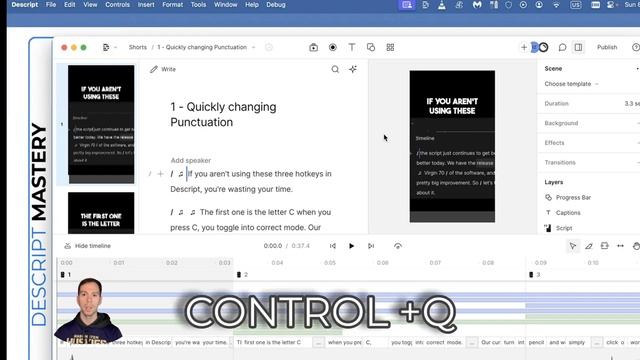Screen dimensions: 640x360
Task: Click the Record icon in toolbar
Action: point(333,47)
